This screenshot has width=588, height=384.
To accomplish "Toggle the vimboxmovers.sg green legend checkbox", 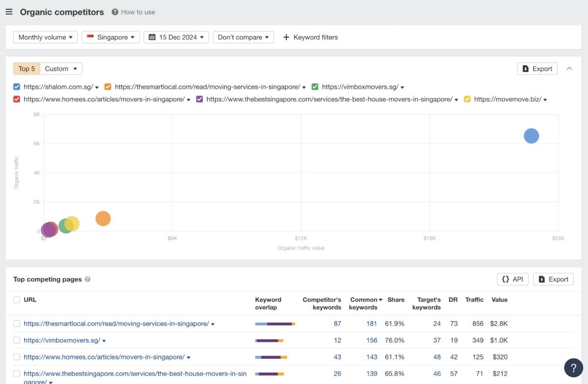I will tap(315, 87).
